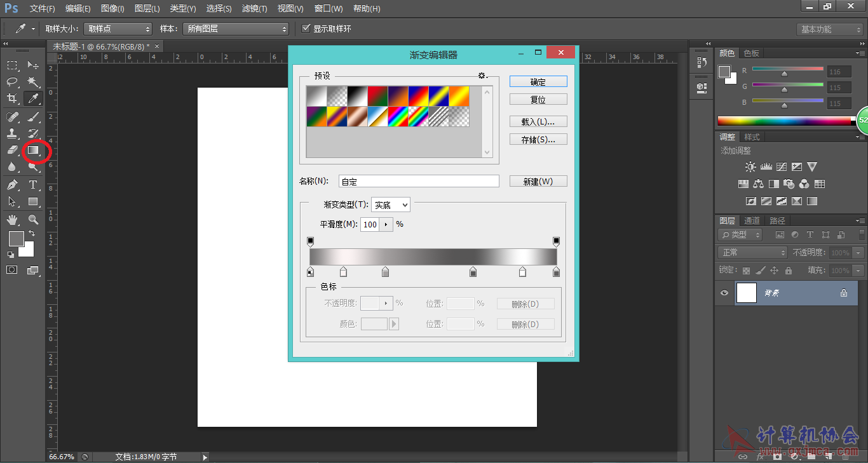The height and width of the screenshot is (463, 868).
Task: Select the Lasso tool
Action: click(x=12, y=81)
